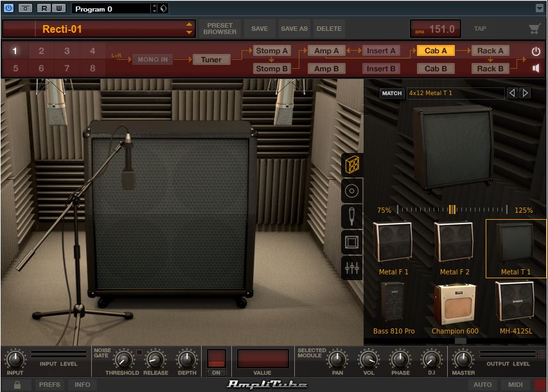The height and width of the screenshot is (392, 548).
Task: Click the lock icon in bottom bar
Action: click(17, 385)
